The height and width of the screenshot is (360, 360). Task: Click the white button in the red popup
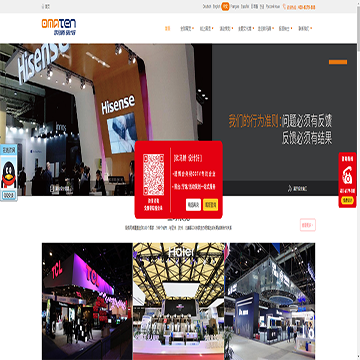[193, 205]
